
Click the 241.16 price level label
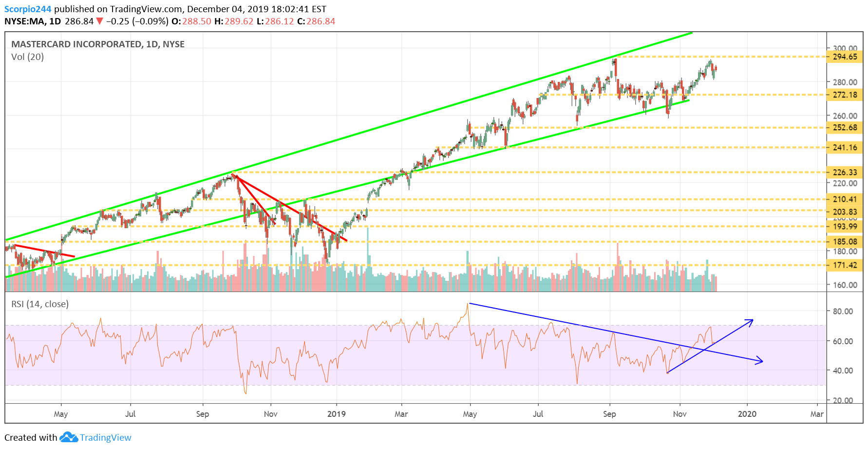click(845, 147)
